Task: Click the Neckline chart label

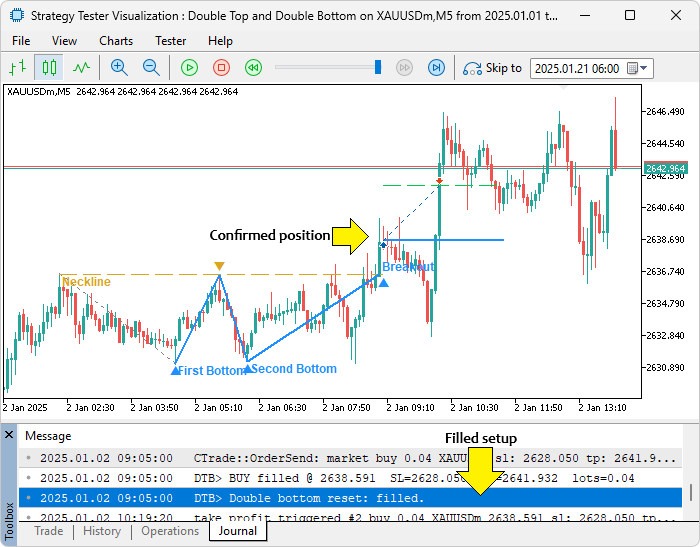Action: [86, 282]
